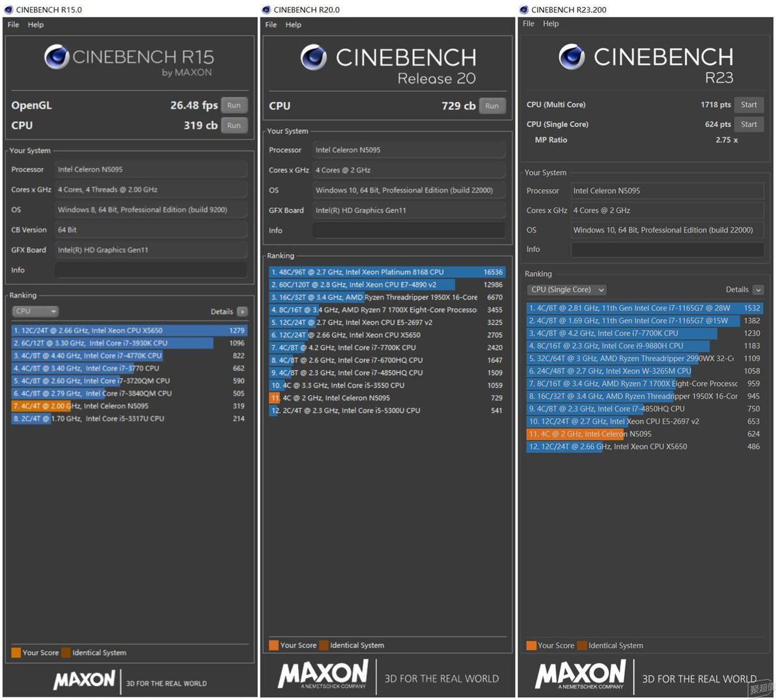This screenshot has height=700, width=776.
Task: Select R23 ranking row Xeon CPU X5650 486
Action: pos(645,447)
